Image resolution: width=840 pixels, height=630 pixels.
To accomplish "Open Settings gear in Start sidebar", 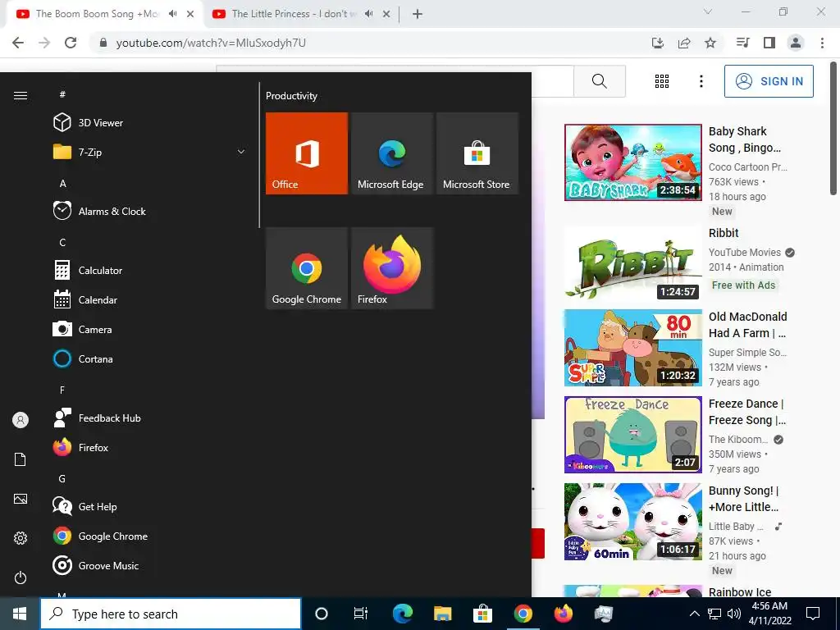I will coord(21,538).
